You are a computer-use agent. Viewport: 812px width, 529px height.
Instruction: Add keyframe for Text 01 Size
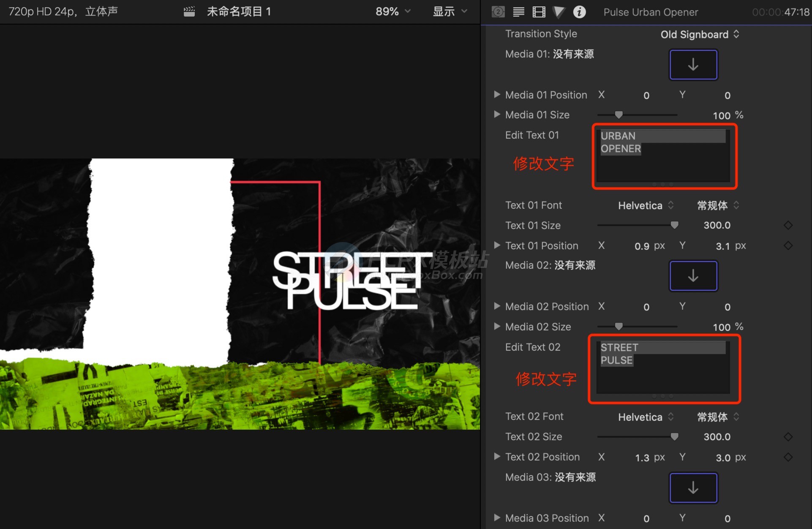(788, 225)
